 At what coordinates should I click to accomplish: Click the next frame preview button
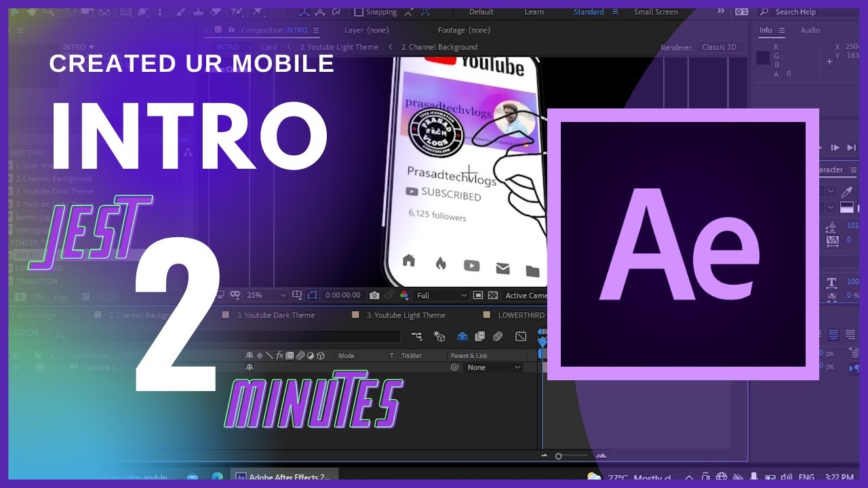coord(835,148)
